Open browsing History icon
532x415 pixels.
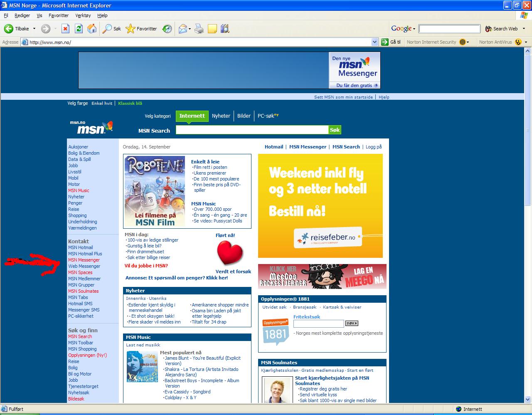[x=167, y=29]
